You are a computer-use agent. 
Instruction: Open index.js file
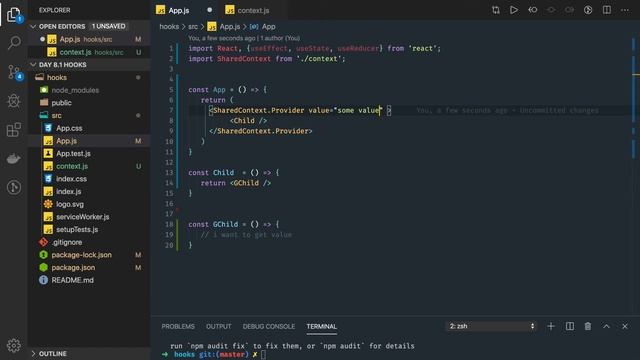[x=89, y=191]
